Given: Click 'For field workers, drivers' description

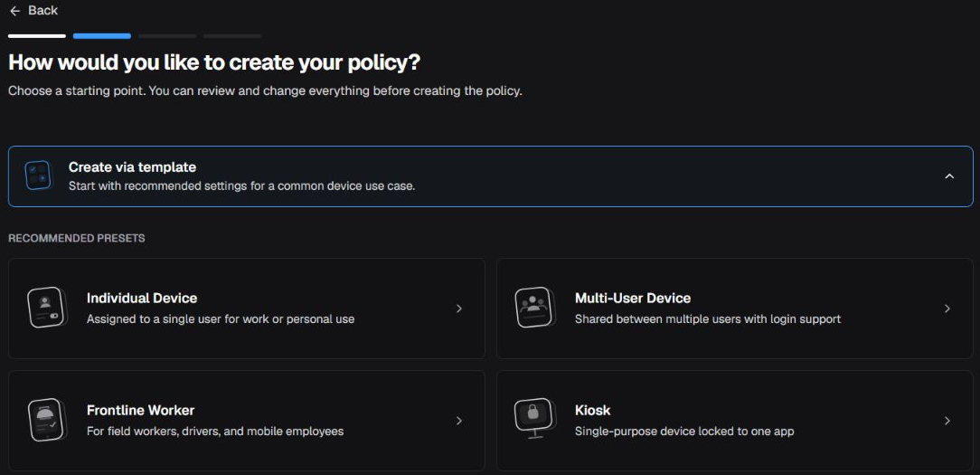Looking at the screenshot, I should point(215,432).
